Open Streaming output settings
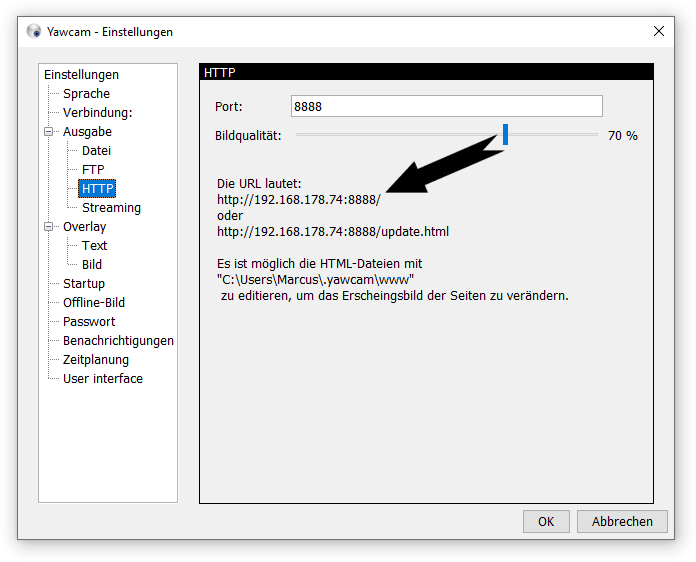 pos(111,208)
